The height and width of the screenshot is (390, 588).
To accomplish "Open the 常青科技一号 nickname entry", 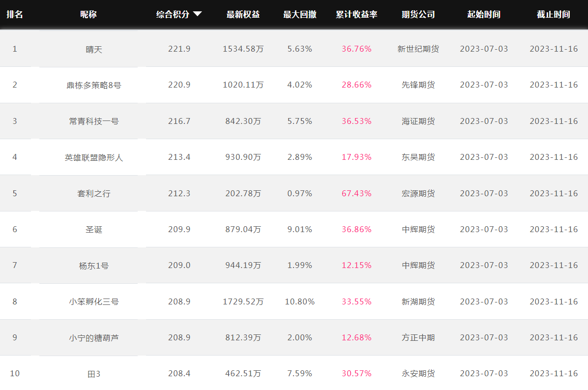I will coord(94,121).
